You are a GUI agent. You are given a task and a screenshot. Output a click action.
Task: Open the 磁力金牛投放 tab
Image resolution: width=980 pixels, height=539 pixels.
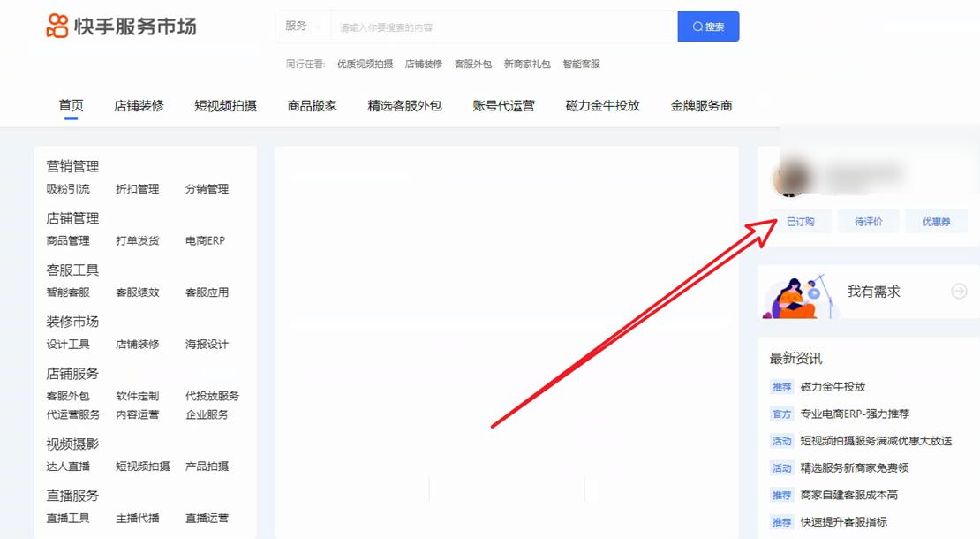click(601, 104)
